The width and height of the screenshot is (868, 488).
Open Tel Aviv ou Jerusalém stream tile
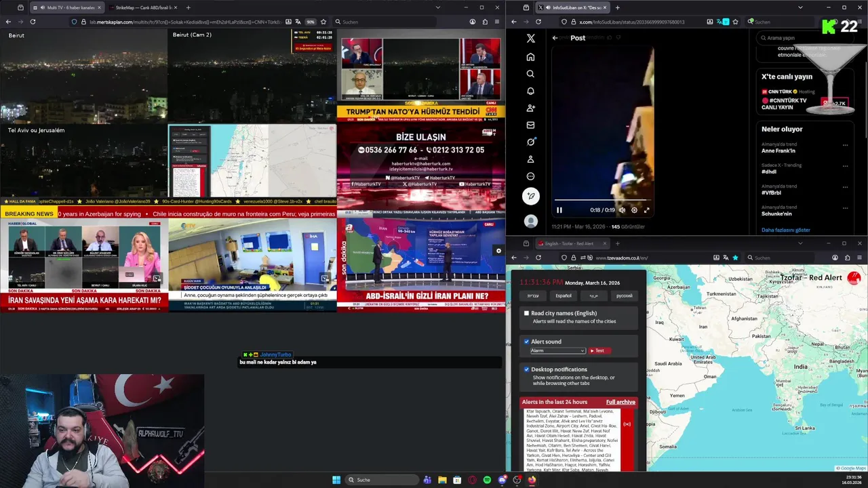[x=84, y=161]
